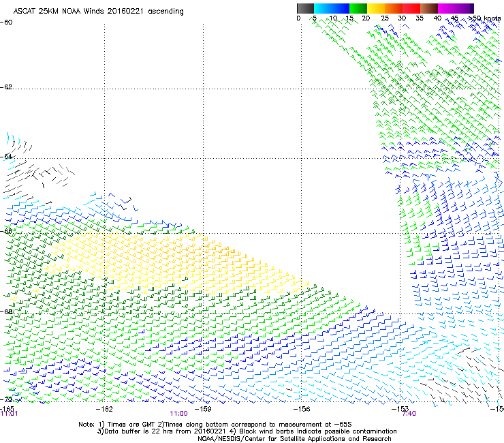Select the "30" legend scale label

coord(402,18)
